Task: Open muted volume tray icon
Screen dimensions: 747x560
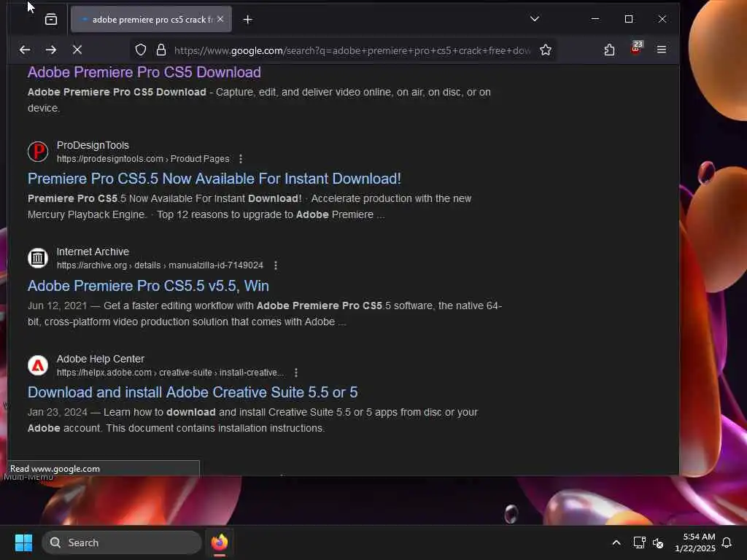Action: [659, 542]
